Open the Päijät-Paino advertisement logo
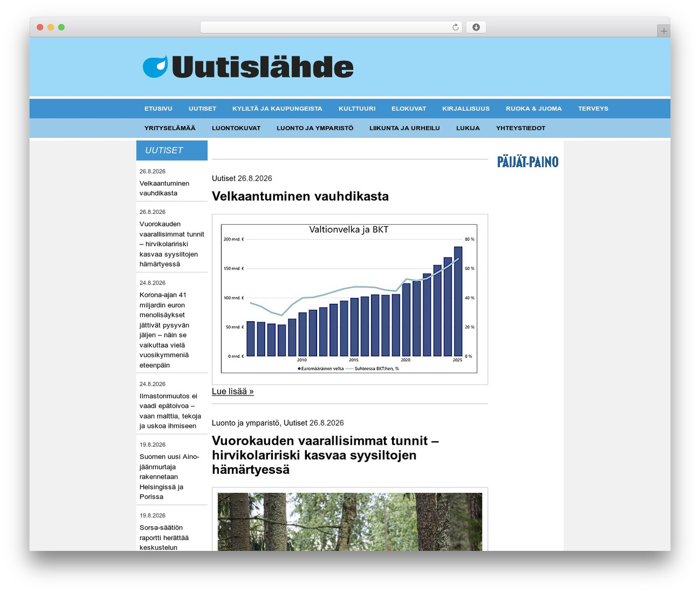The height and width of the screenshot is (593, 700). point(528,161)
